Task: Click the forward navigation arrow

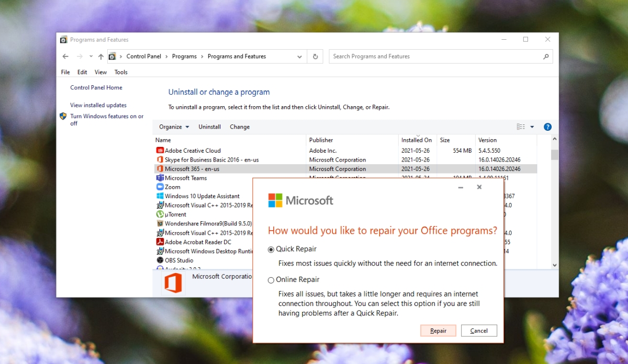Action: [80, 56]
